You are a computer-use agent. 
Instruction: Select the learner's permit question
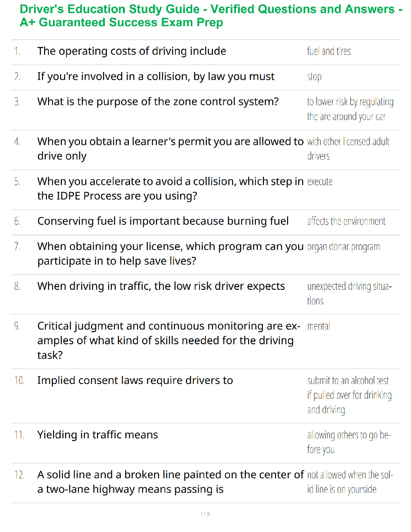(x=170, y=149)
